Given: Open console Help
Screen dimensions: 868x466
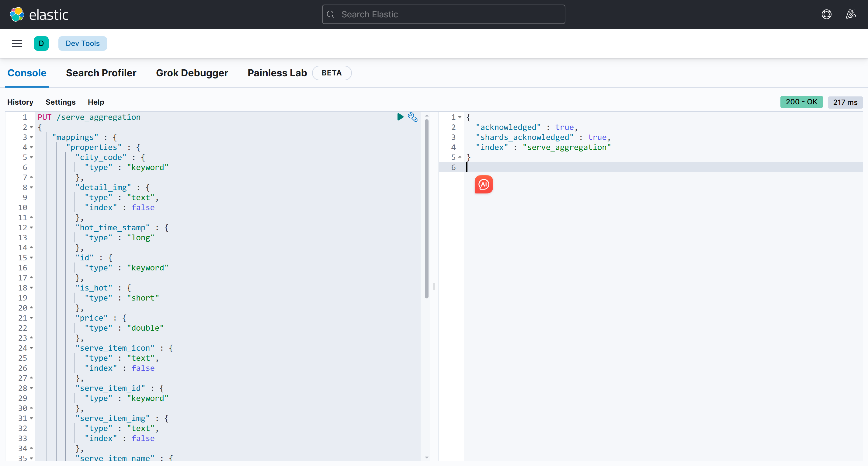Looking at the screenshot, I should click(x=96, y=102).
